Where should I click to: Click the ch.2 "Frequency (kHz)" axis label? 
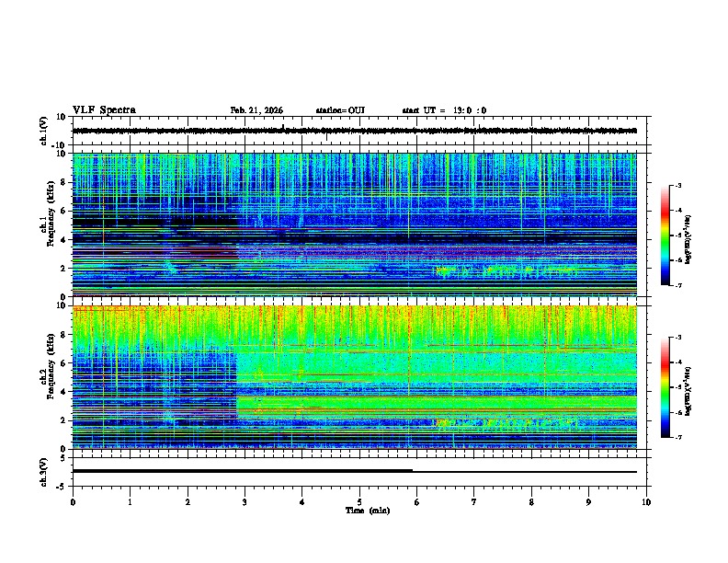click(x=50, y=366)
